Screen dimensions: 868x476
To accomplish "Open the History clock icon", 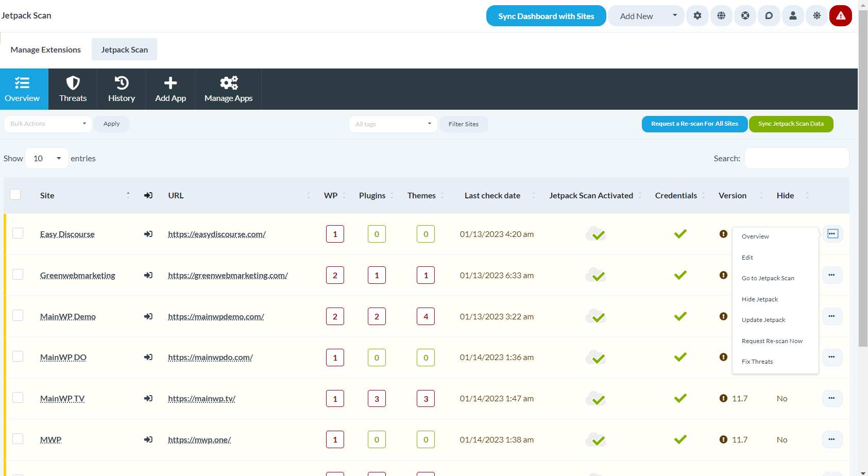I will 122,82.
